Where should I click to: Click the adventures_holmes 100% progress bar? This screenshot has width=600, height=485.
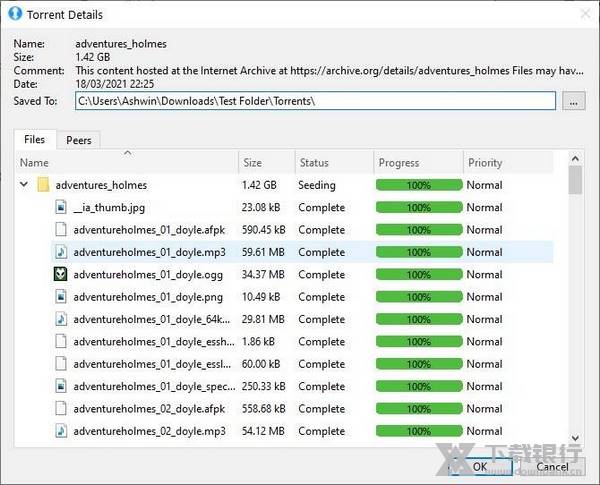click(x=418, y=185)
